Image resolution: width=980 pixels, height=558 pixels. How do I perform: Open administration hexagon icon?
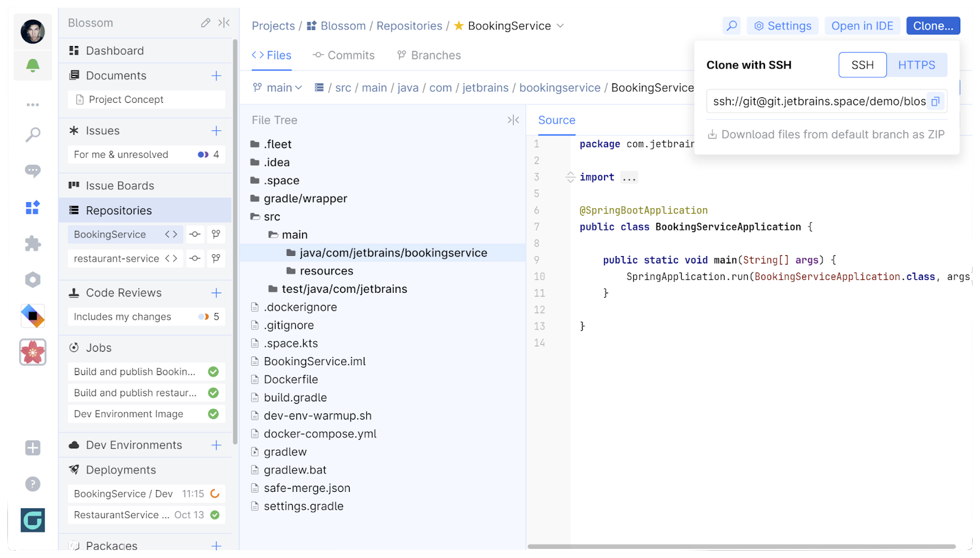(32, 280)
